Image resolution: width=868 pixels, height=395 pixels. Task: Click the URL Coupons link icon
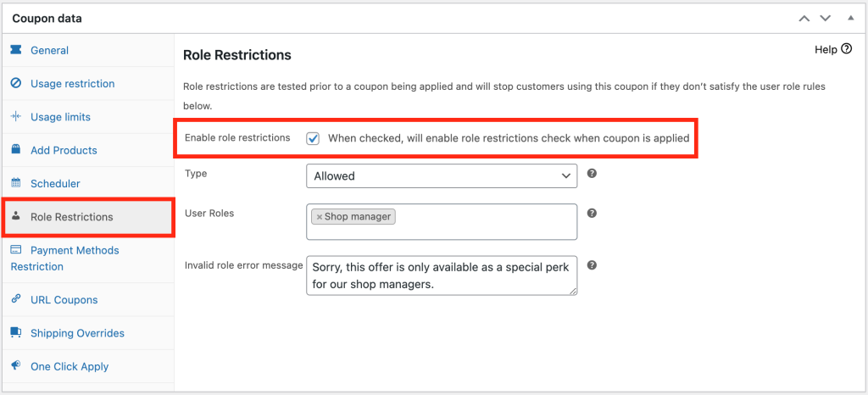click(x=16, y=299)
